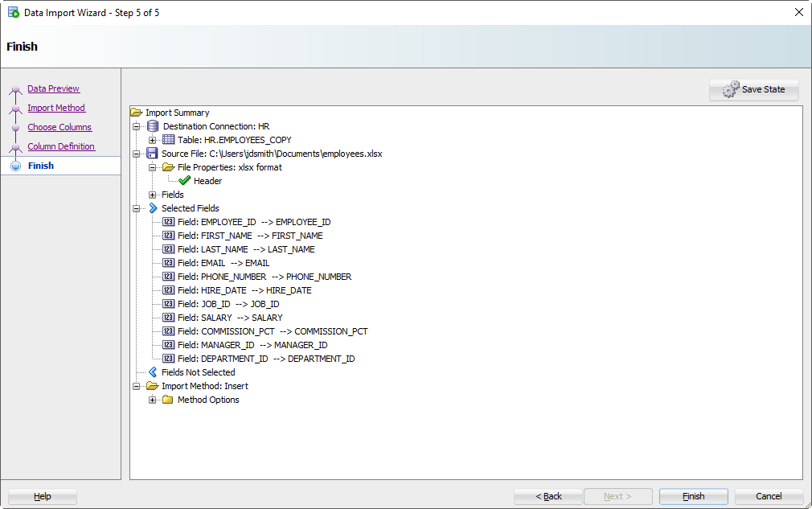Viewport: 812px width, 509px height.
Task: Select Field: HIRE_DATE mapping text
Action: coord(244,290)
